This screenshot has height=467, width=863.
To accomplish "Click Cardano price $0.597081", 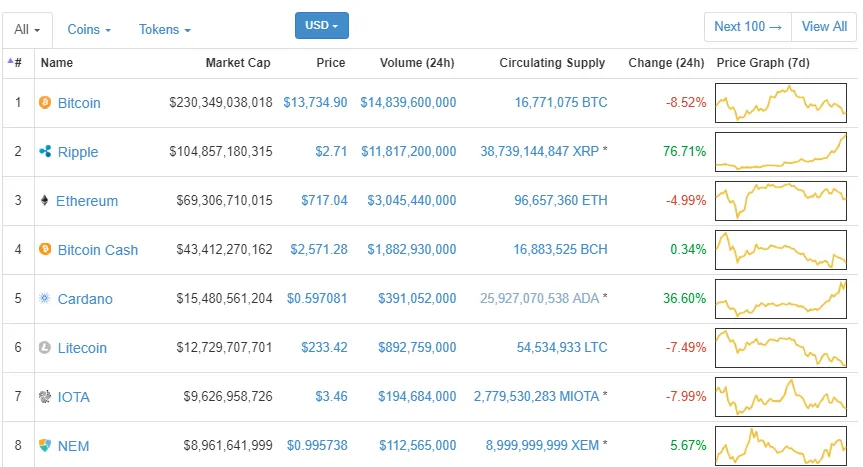I will [317, 298].
